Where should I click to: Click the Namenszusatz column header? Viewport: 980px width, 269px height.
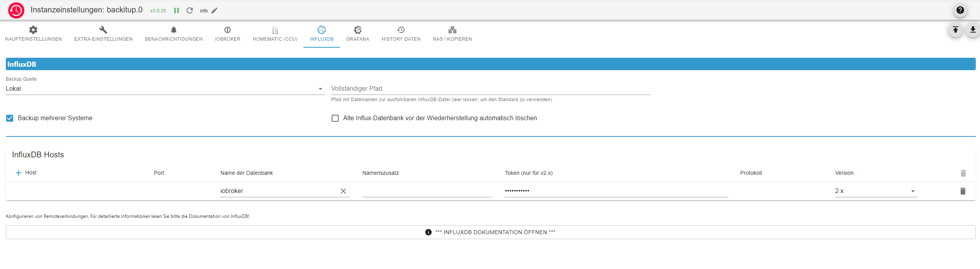click(x=380, y=173)
